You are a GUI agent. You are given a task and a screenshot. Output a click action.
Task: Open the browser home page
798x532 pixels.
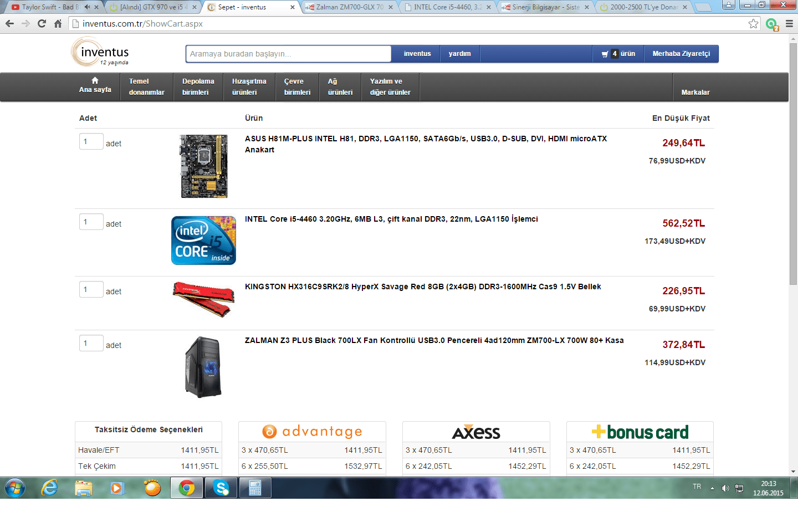[58, 23]
